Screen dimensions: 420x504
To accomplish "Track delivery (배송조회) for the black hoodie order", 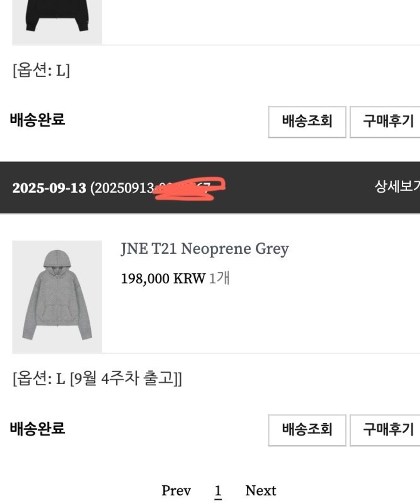I will [x=307, y=122].
